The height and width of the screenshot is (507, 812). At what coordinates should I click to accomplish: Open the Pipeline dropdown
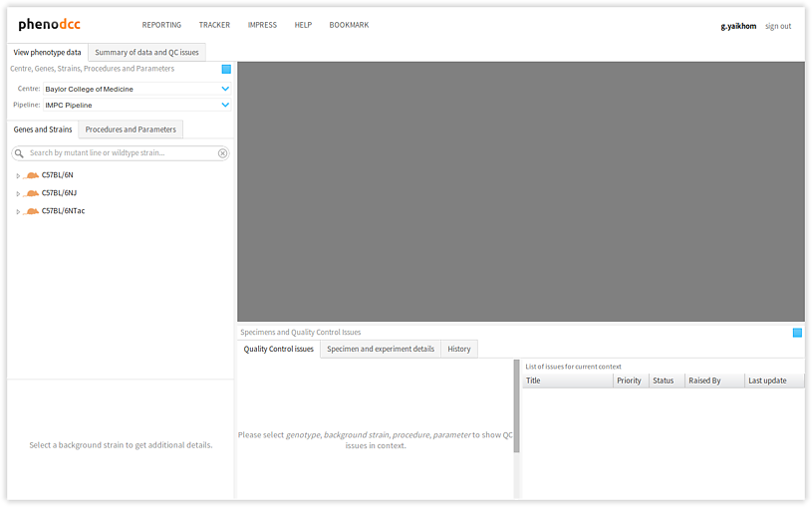pyautogui.click(x=225, y=105)
